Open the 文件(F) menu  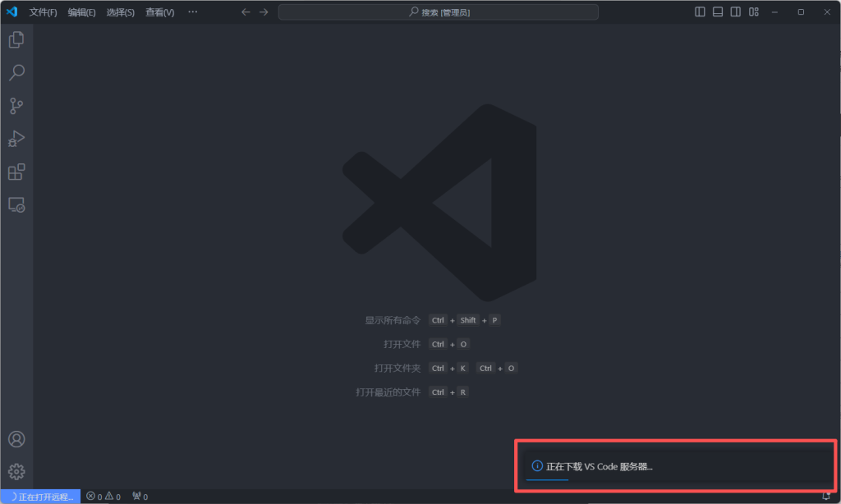click(43, 12)
